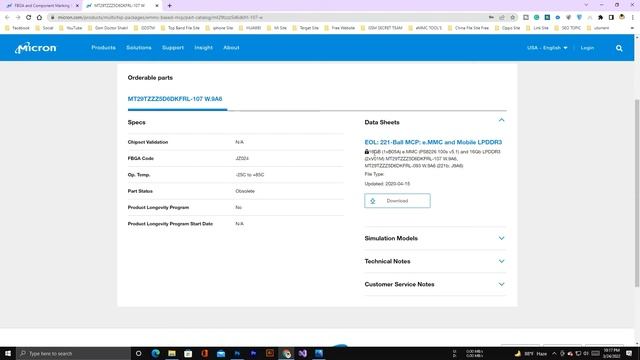This screenshot has width=640, height=360.
Task: Open Photoshop from the taskbar
Action: [x=237, y=353]
